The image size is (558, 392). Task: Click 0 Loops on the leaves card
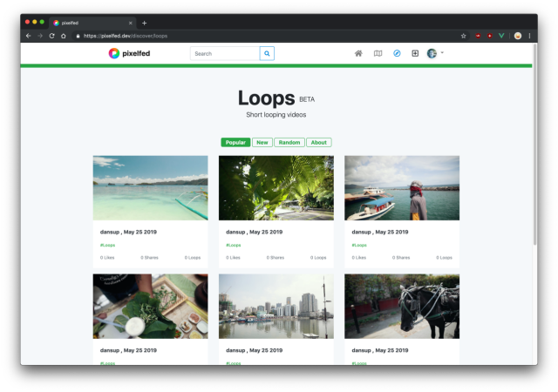pyautogui.click(x=318, y=258)
